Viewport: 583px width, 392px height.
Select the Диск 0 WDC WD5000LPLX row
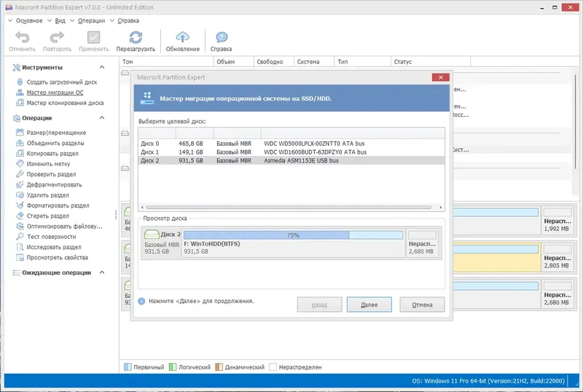click(x=291, y=144)
